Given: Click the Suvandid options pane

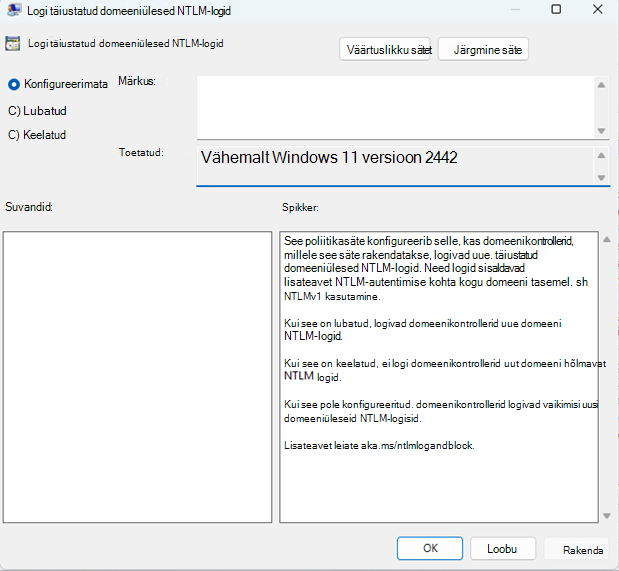Looking at the screenshot, I should (x=137, y=377).
